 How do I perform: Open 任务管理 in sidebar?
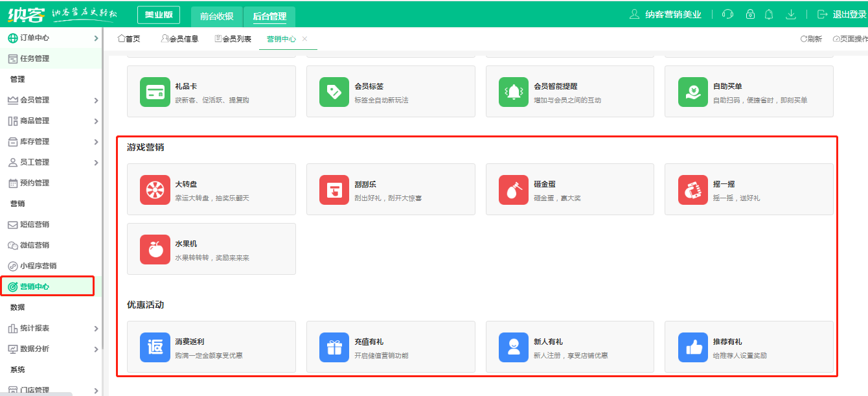(51, 58)
